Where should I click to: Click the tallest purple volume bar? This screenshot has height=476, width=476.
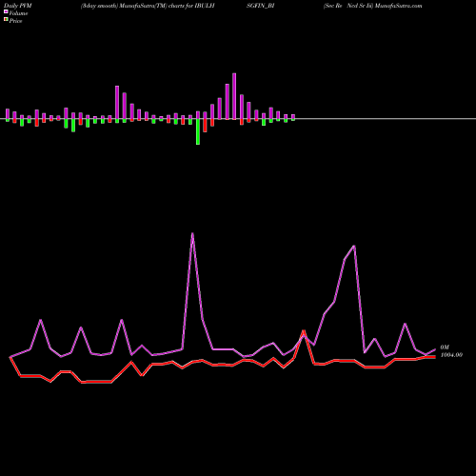coord(234,96)
